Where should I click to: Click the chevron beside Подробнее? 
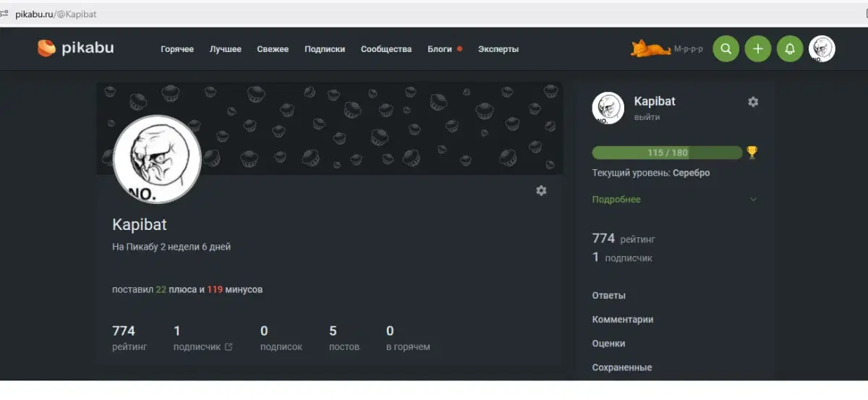(x=753, y=200)
